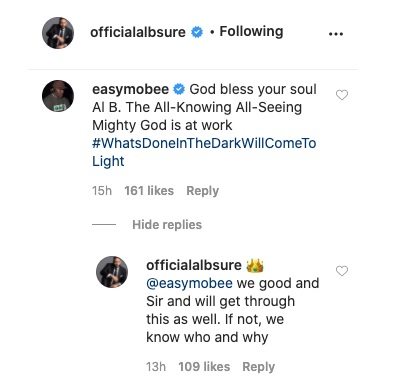Open the officialalbsure avatar beside the reply
Viewport: 420px width, 385px height.
[x=112, y=272]
